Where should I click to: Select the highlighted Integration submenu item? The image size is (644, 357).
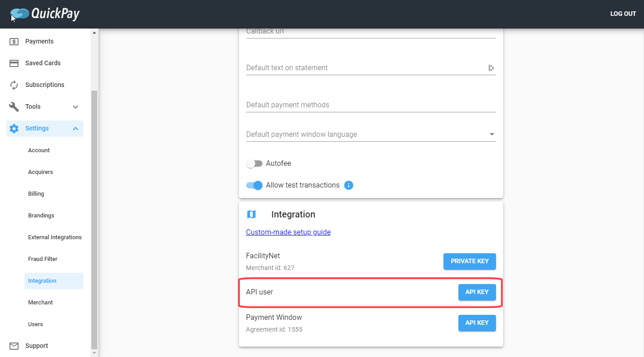[54, 281]
